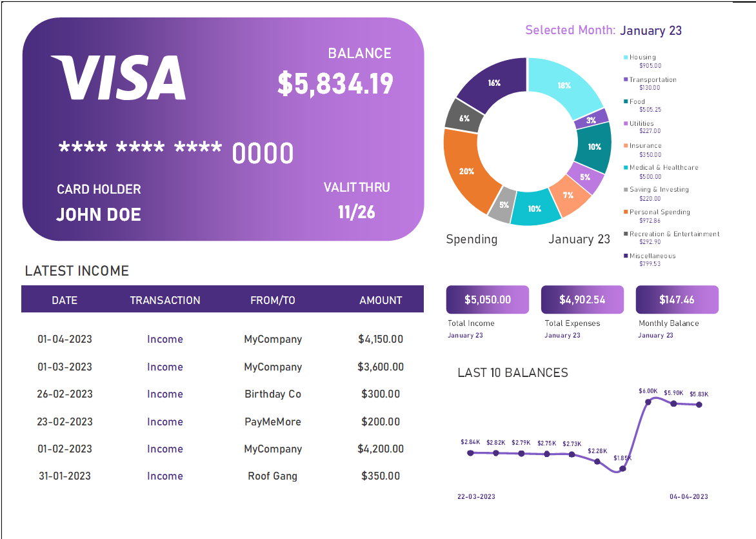Click the $2.28K balance point
756x539 pixels.
pos(597,462)
